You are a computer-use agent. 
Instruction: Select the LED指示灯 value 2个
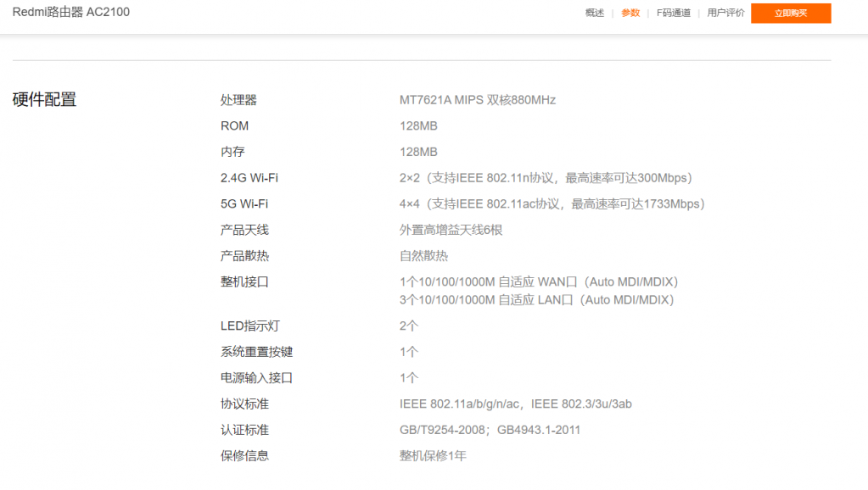click(408, 326)
